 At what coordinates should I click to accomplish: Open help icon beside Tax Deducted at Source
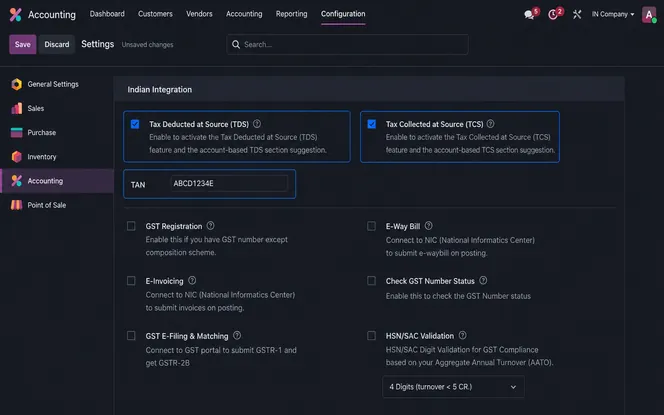257,124
